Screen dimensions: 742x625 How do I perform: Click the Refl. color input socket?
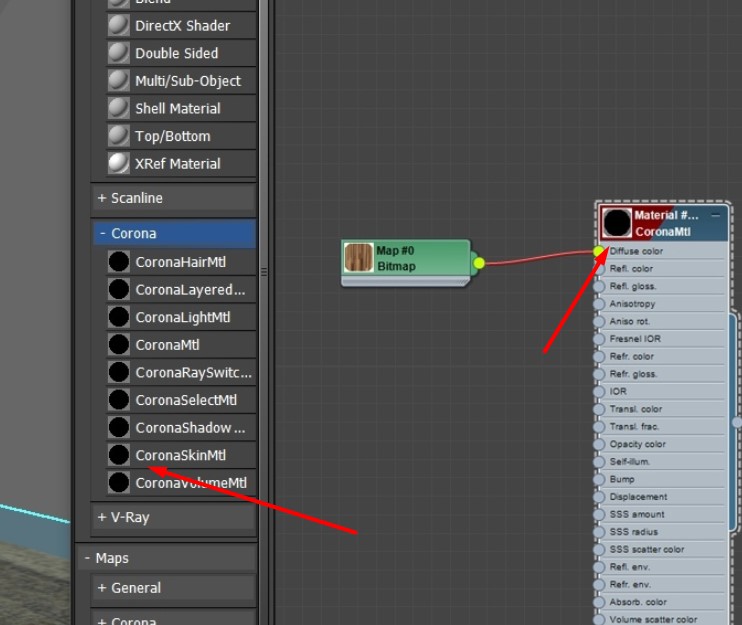click(599, 269)
